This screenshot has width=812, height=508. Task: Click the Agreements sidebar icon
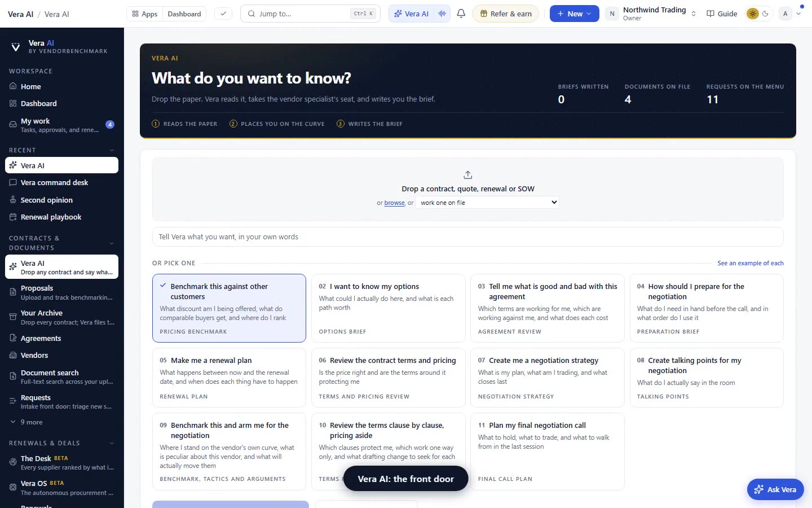[13, 338]
